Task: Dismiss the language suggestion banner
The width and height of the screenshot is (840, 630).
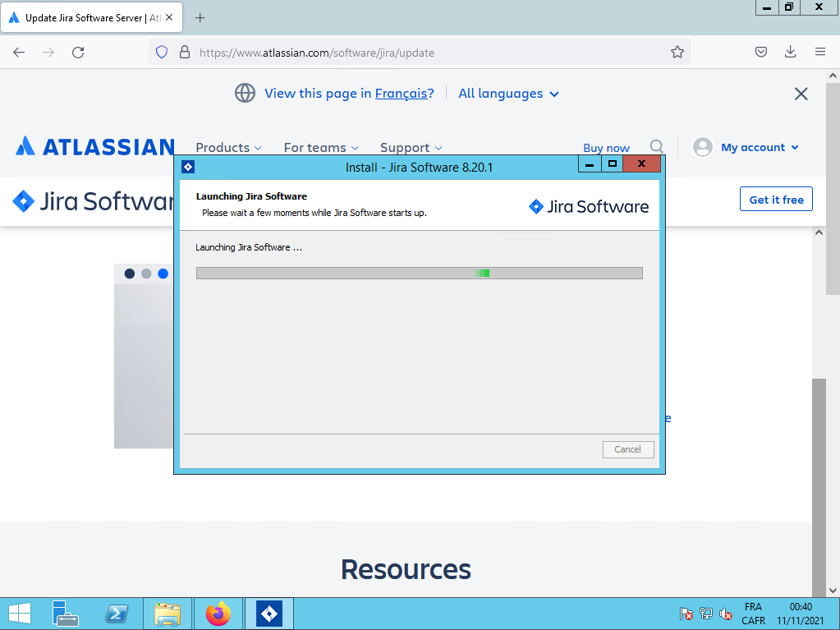Action: [801, 94]
